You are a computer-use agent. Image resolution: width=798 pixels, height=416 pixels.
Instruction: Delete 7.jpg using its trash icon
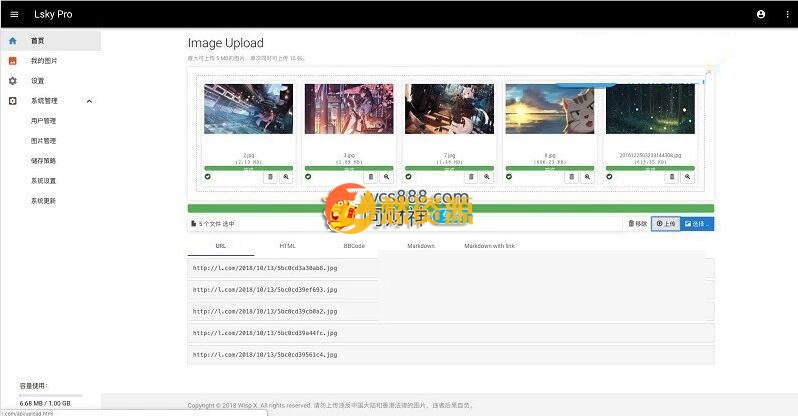click(x=471, y=177)
